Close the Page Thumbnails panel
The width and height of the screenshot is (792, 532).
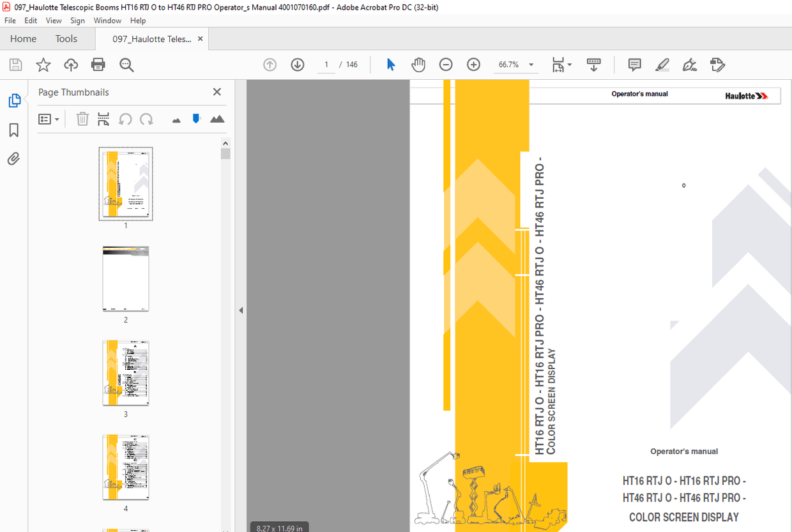click(x=217, y=92)
